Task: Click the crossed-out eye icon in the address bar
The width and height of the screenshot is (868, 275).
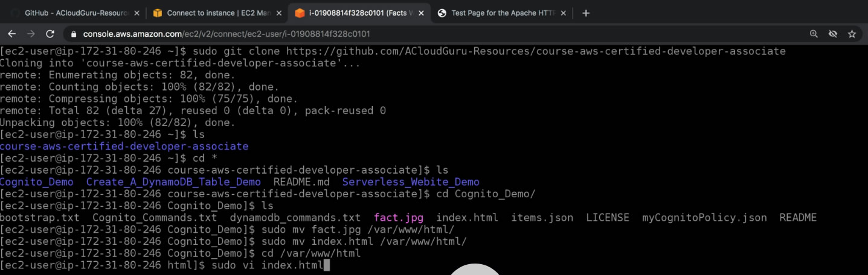Action: click(833, 34)
